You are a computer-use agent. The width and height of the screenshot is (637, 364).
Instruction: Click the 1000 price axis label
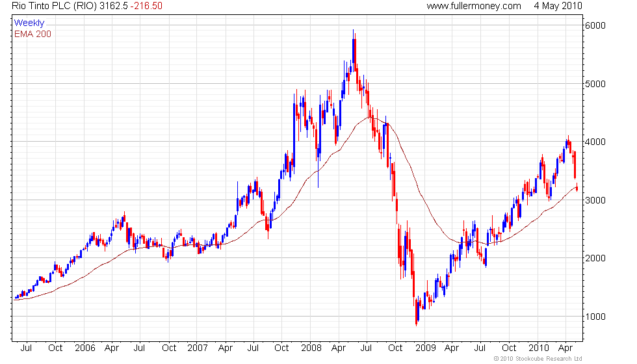coord(595,317)
